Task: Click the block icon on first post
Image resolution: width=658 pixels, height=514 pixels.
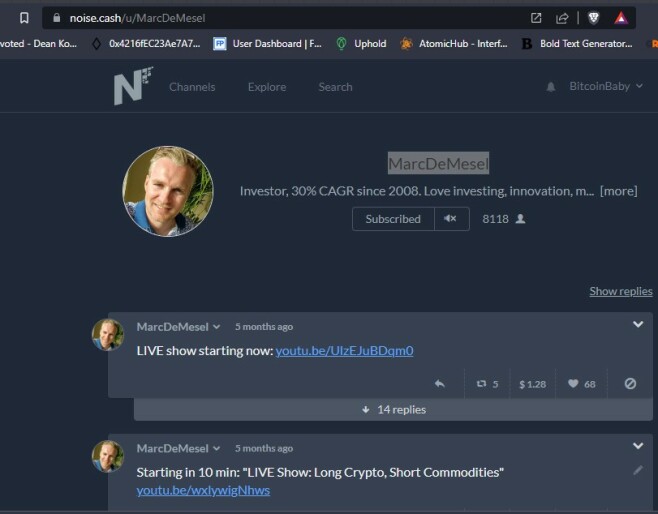Action: pos(630,384)
